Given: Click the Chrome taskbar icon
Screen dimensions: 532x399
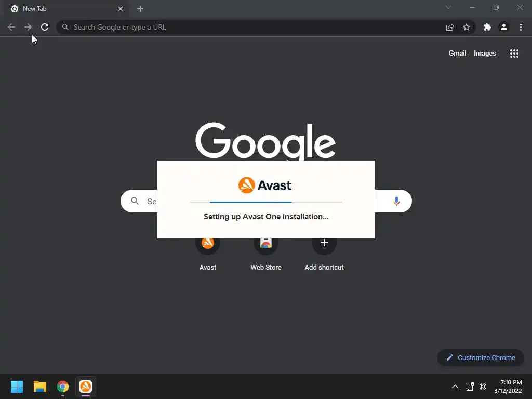Looking at the screenshot, I should (x=63, y=387).
